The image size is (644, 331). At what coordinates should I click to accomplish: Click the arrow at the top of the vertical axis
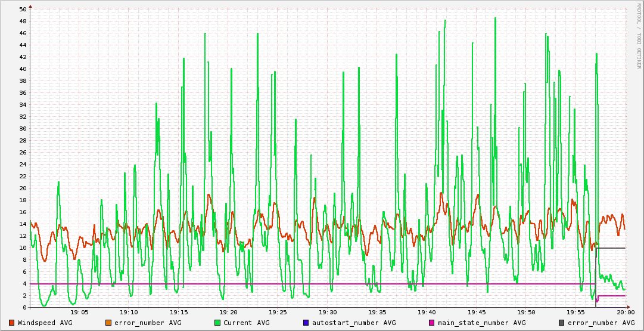pyautogui.click(x=30, y=6)
